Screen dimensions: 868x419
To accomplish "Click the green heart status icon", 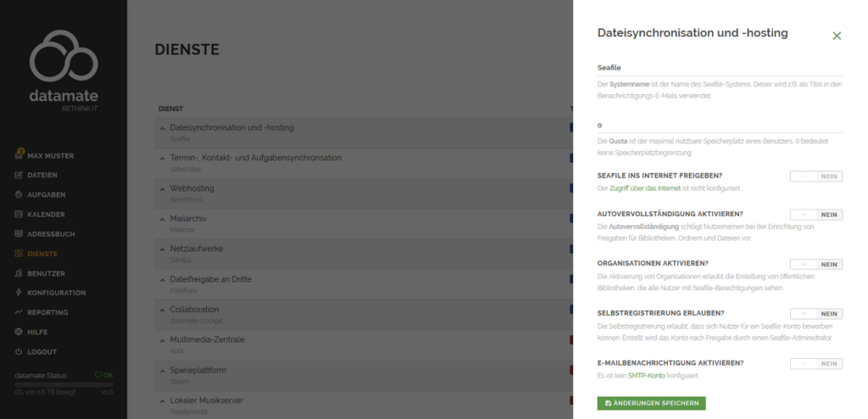I will [x=98, y=375].
